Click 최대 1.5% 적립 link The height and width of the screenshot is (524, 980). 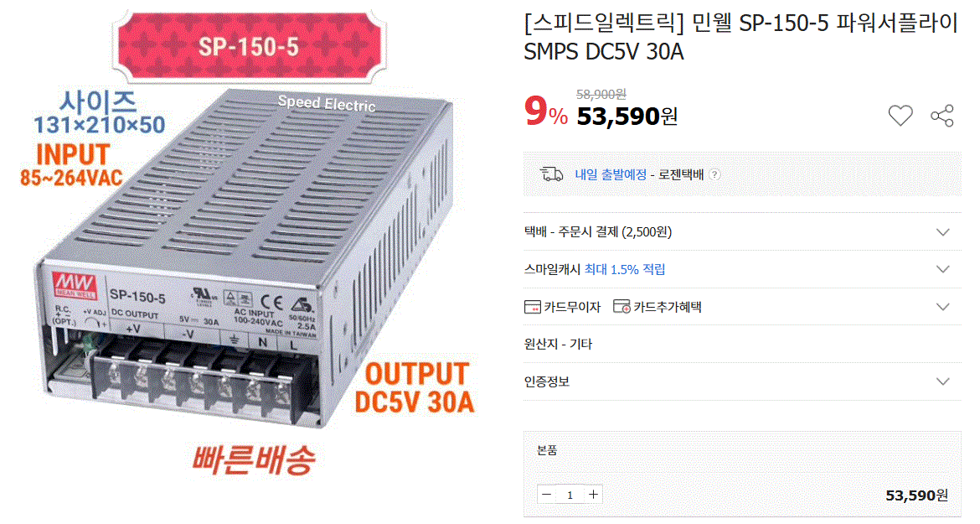point(624,269)
